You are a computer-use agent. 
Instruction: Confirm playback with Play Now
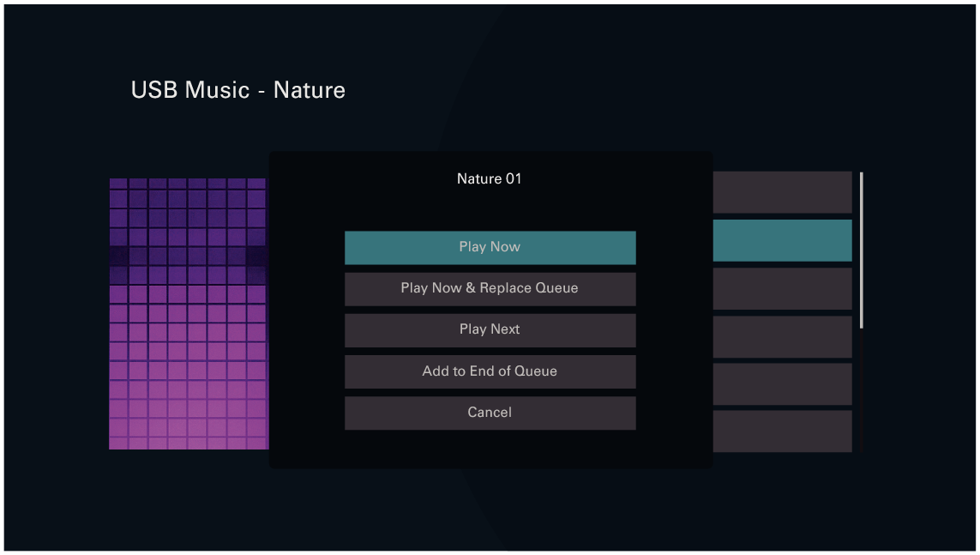490,247
